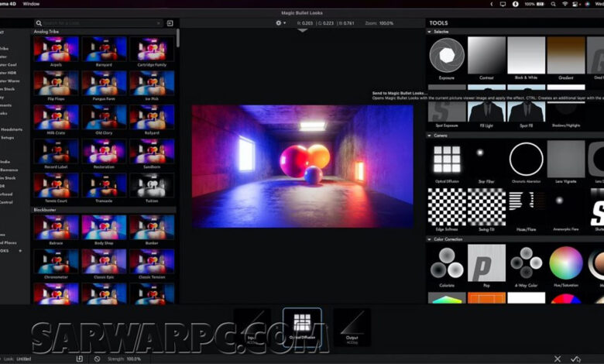Apply the Classic Epic look
604x364 pixels.
pyautogui.click(x=104, y=262)
